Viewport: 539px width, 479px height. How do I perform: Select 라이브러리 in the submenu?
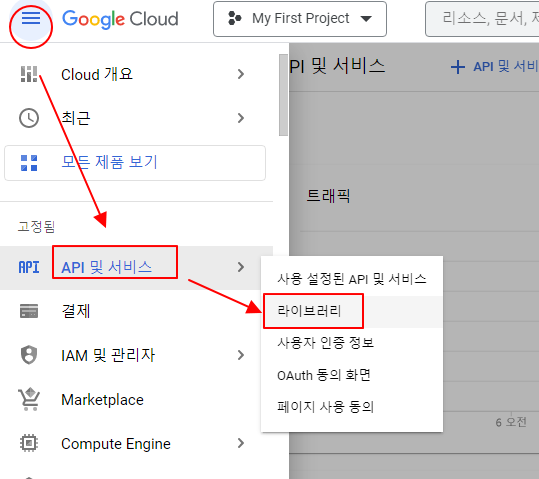tap(352, 311)
